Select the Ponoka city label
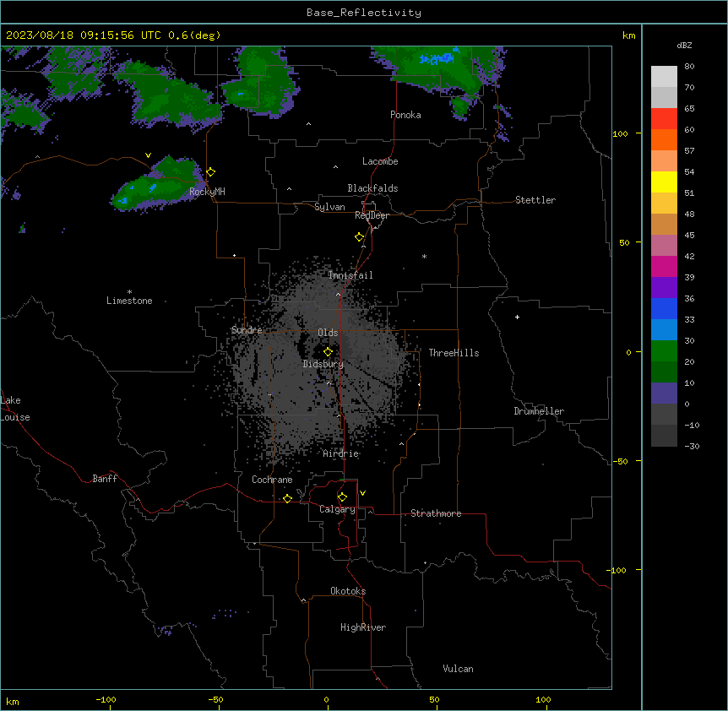728x711 pixels. pos(405,115)
